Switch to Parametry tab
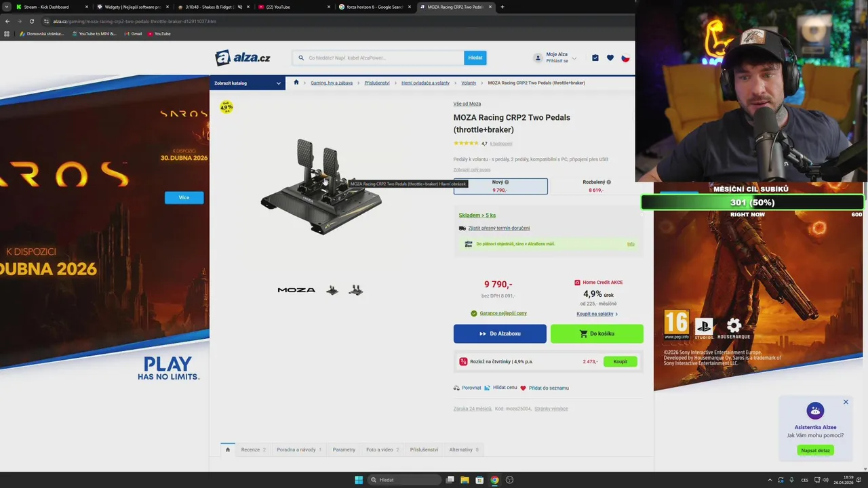The height and width of the screenshot is (488, 868). click(344, 449)
